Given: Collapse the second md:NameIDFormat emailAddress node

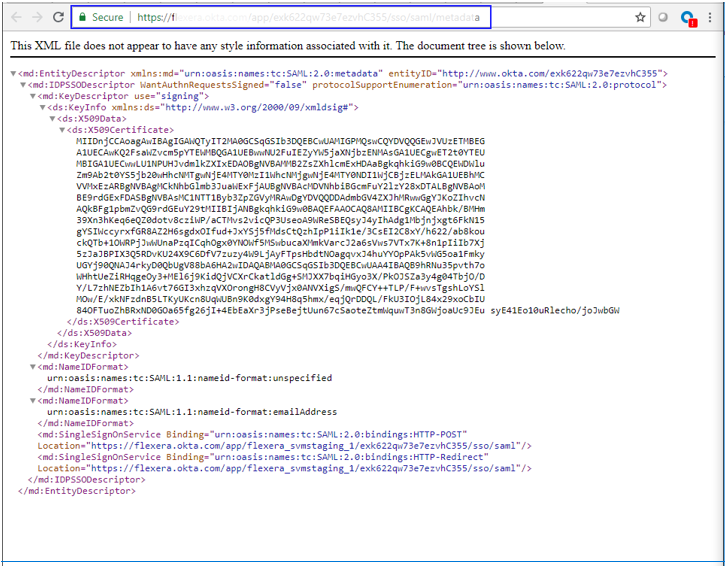Looking at the screenshot, I should coord(32,400).
